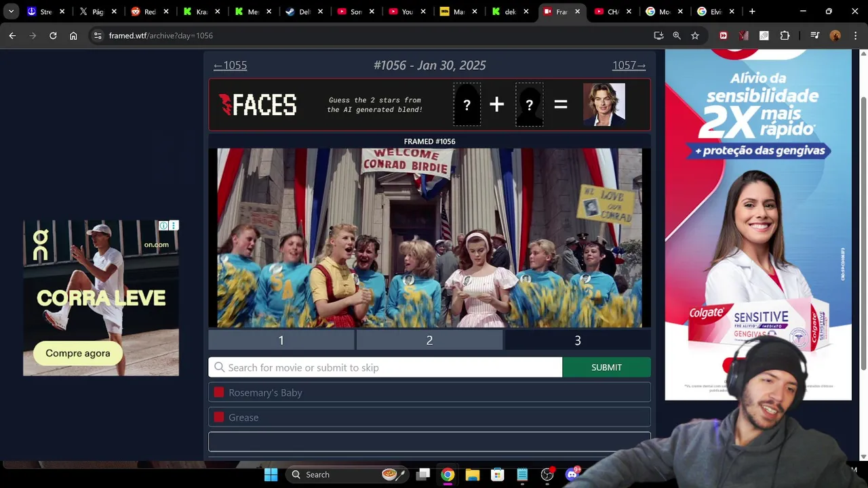This screenshot has height=488, width=868.
Task: Click the Colgate Sensitive ad banner
Action: (758, 224)
